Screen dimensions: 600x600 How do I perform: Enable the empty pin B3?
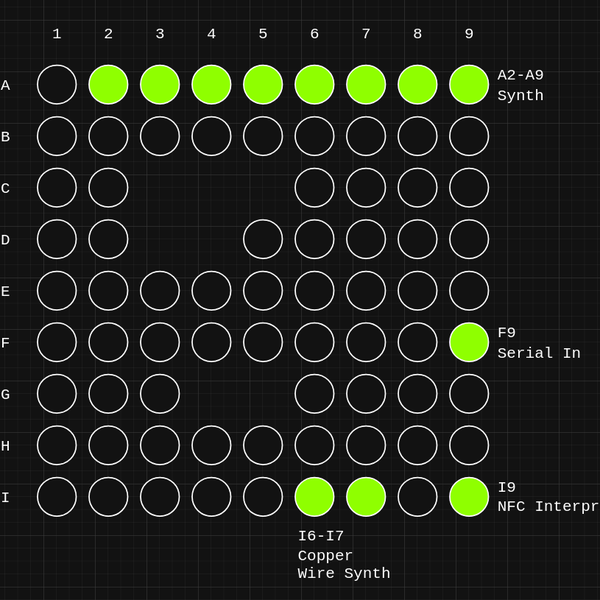click(160, 136)
